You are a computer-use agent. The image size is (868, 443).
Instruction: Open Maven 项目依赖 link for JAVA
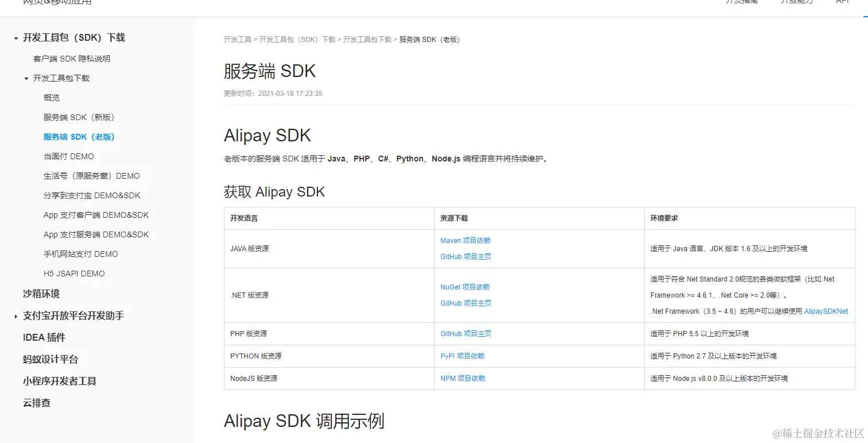coord(466,241)
